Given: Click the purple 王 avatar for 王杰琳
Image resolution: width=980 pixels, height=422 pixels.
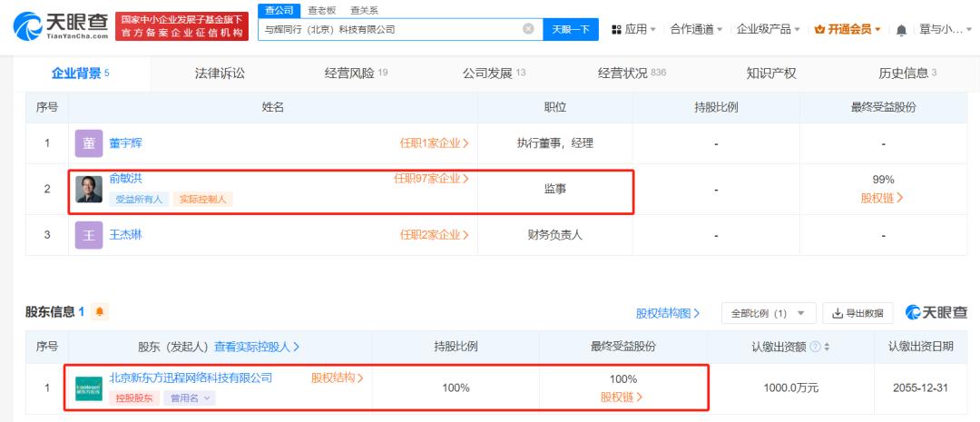Looking at the screenshot, I should tap(89, 235).
